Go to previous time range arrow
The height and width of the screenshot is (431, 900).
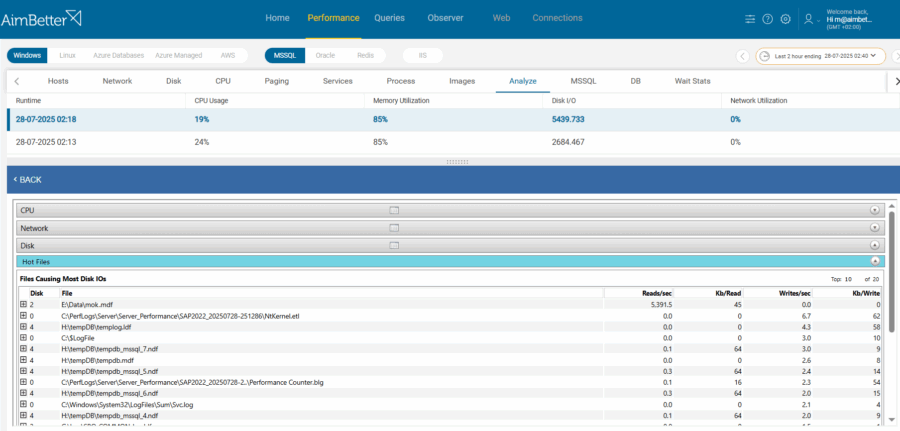point(743,56)
